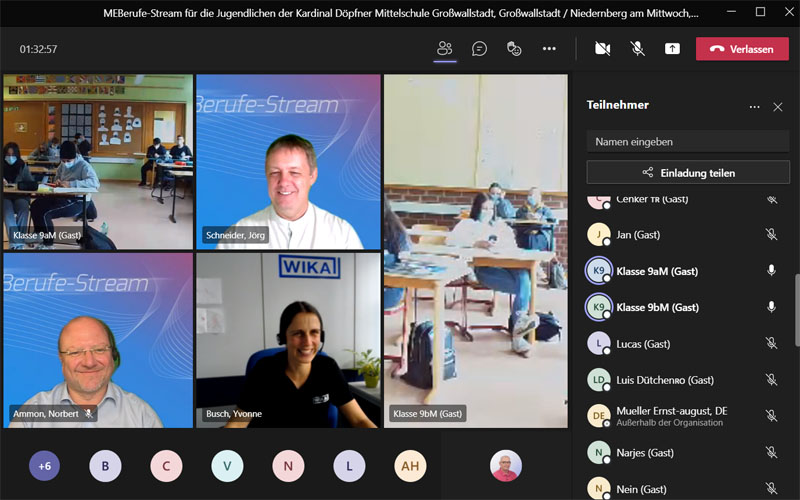Click the reactions and raise hand icon
The width and height of the screenshot is (800, 500).
pyautogui.click(x=514, y=48)
